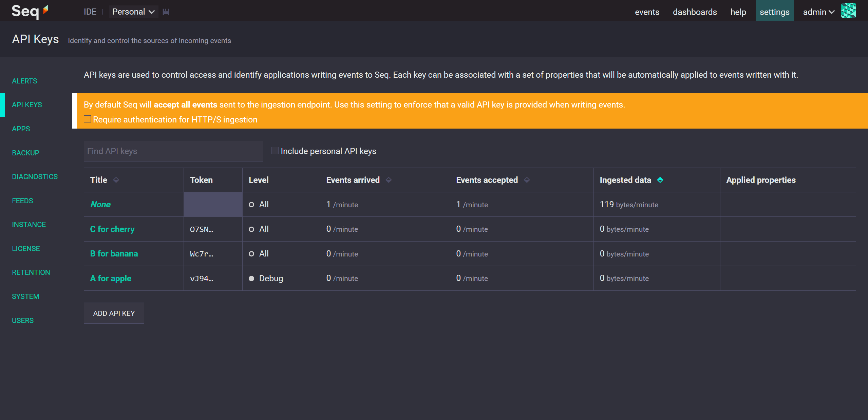Viewport: 868px width, 420px height.
Task: Sort by Title column sort icon
Action: [x=116, y=180]
